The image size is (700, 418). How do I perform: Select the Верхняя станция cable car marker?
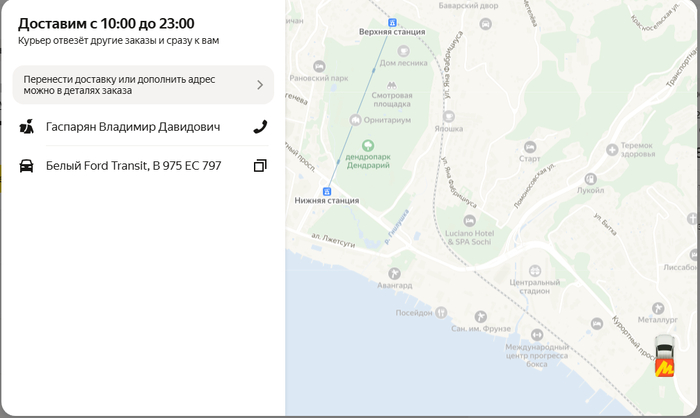point(392,21)
